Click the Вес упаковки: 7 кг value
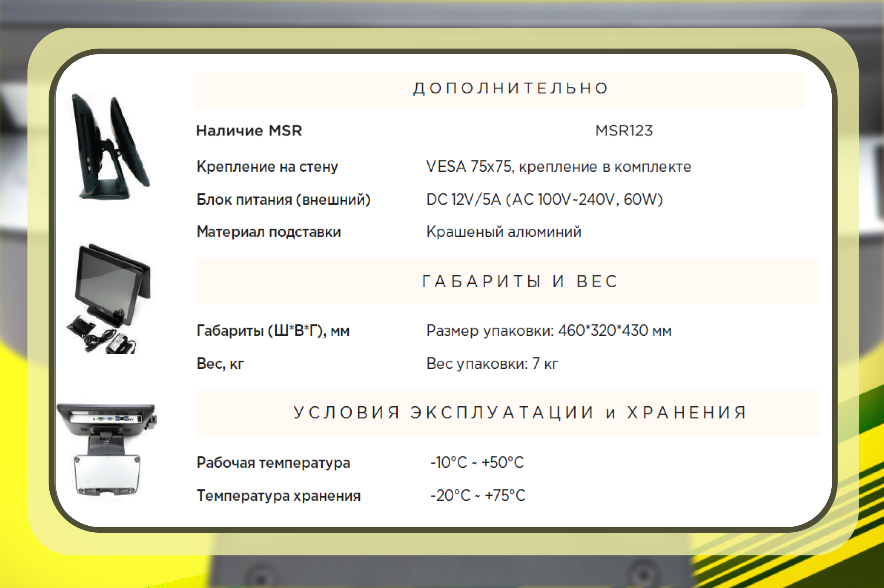 click(x=492, y=364)
